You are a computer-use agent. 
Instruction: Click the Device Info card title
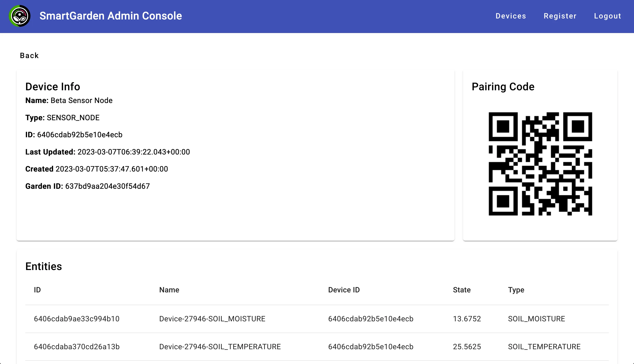pos(53,87)
